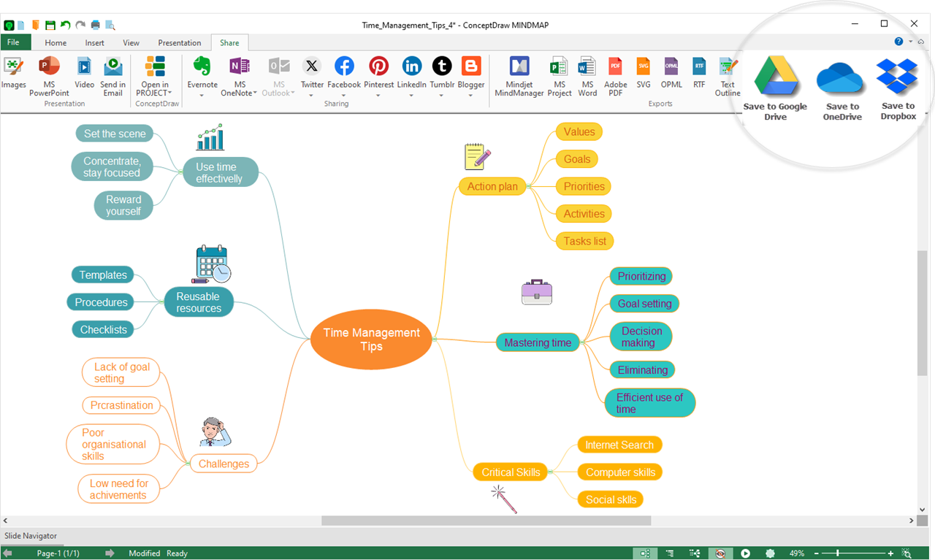Undo the last action

pyautogui.click(x=65, y=25)
